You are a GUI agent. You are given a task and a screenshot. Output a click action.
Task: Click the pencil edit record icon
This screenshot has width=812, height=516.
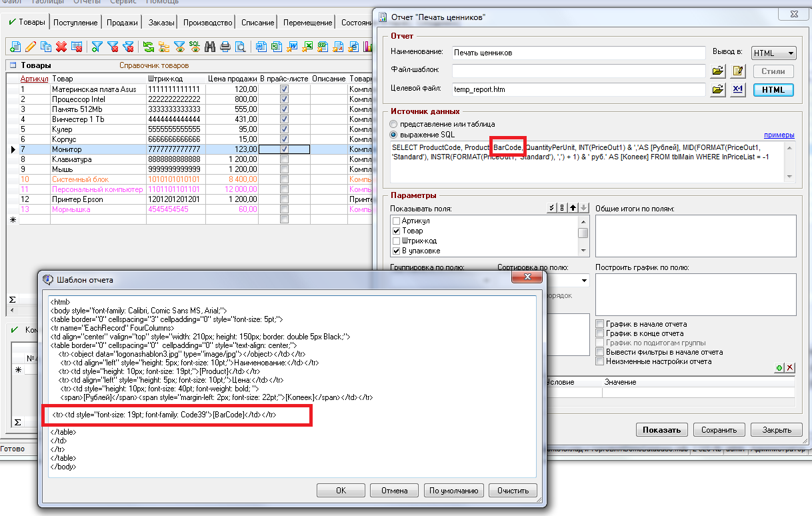point(31,47)
